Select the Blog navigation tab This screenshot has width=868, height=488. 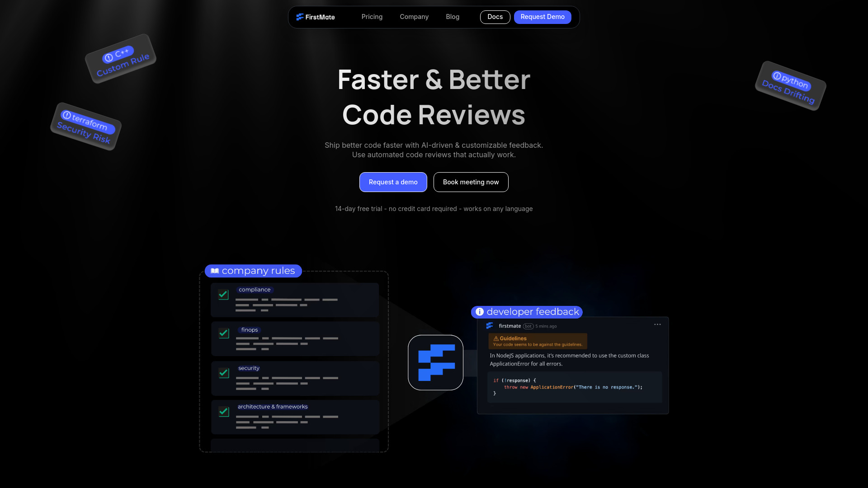pos(453,17)
